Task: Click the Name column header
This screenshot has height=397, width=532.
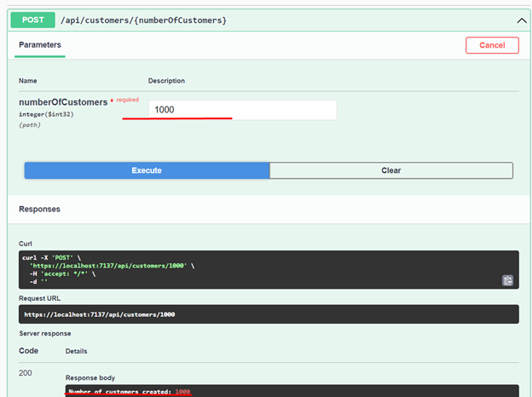Action: click(x=29, y=81)
